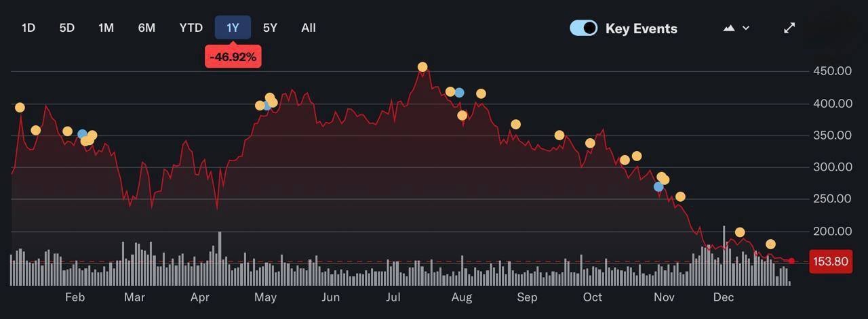Select the 1D time range
Viewport: 868px width, 319px height.
tap(28, 28)
